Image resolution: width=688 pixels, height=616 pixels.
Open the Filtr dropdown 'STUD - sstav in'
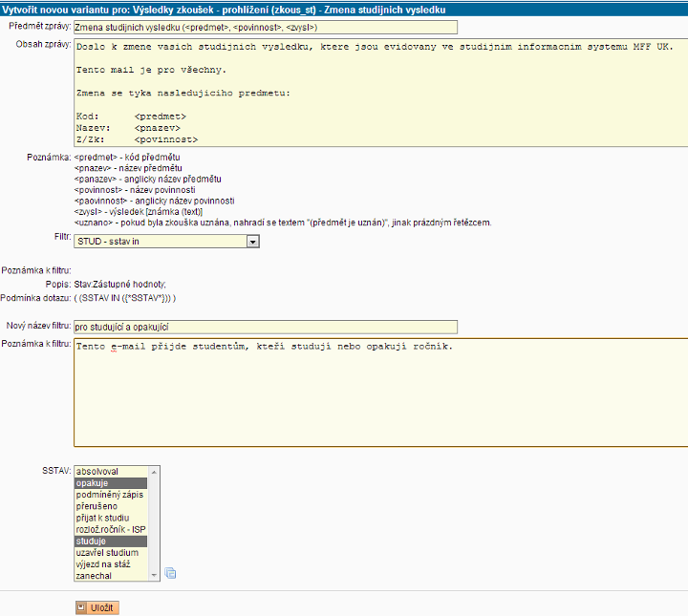167,242
